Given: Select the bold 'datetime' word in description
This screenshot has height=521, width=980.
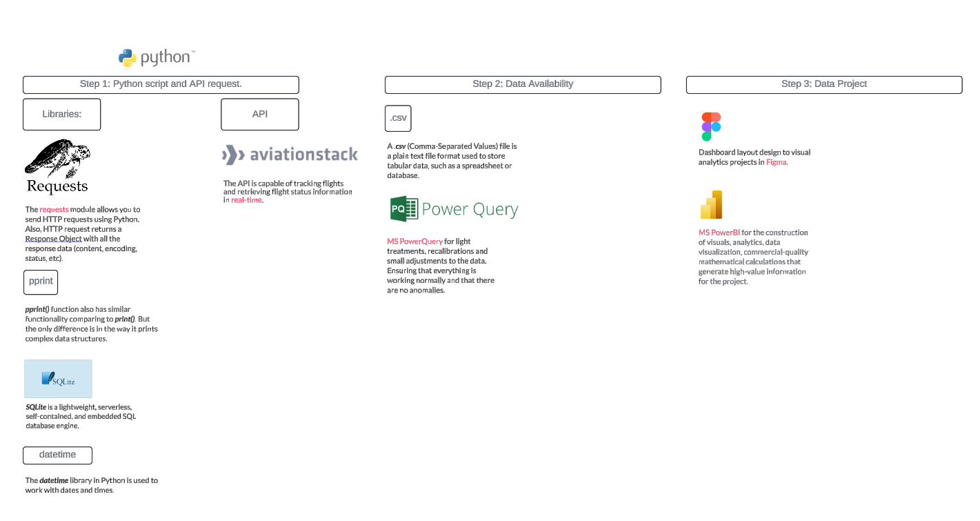Looking at the screenshot, I should 54,480.
